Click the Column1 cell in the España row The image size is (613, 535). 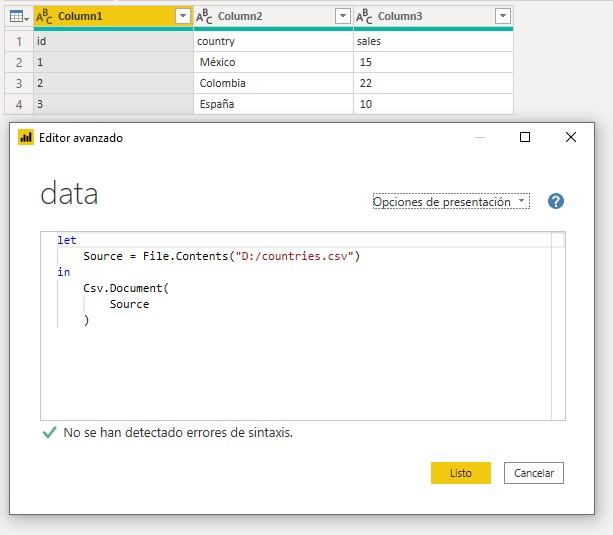tap(114, 104)
